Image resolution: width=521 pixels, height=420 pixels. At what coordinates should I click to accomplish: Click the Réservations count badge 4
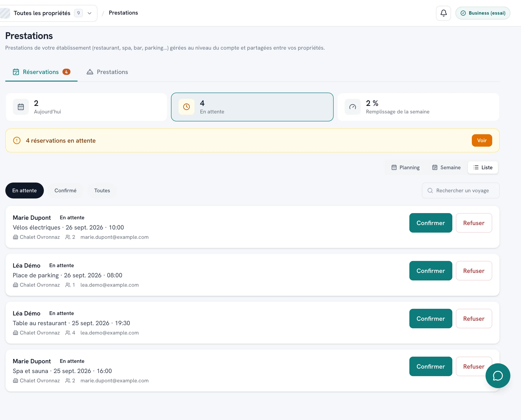tap(66, 72)
